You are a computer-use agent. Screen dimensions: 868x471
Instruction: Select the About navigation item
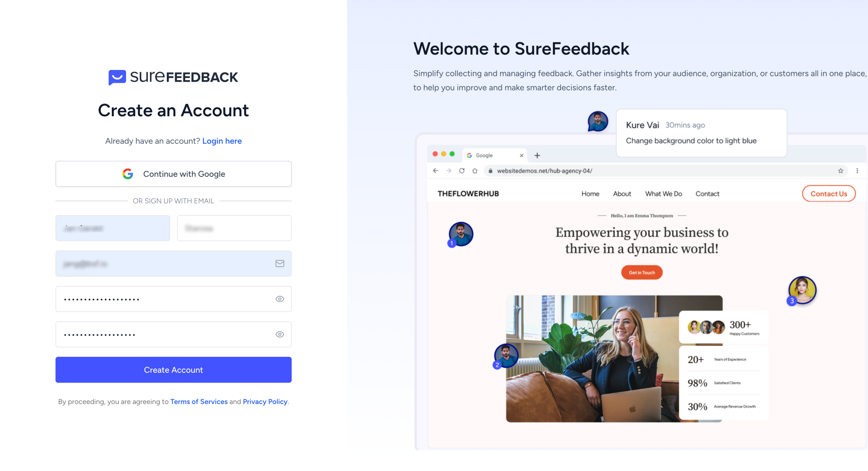pyautogui.click(x=622, y=194)
